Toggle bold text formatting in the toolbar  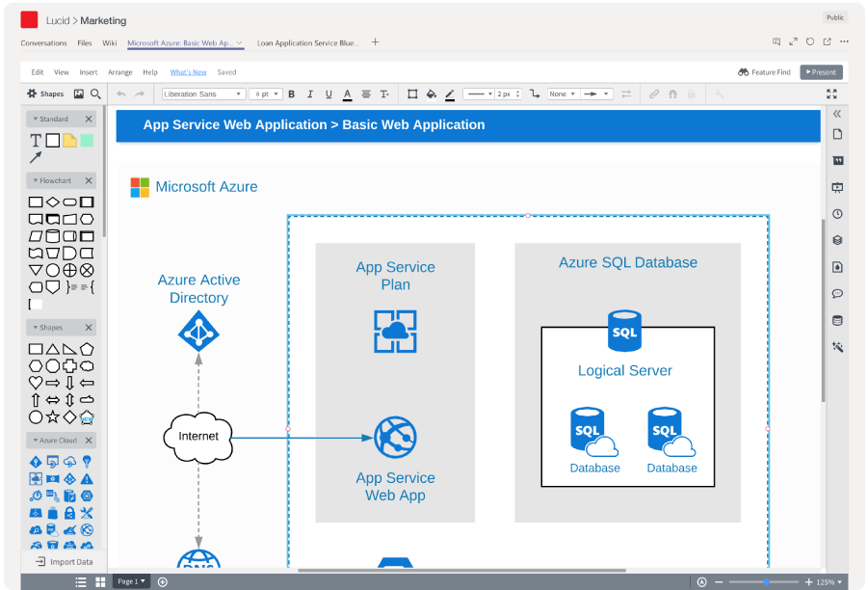[x=291, y=94]
